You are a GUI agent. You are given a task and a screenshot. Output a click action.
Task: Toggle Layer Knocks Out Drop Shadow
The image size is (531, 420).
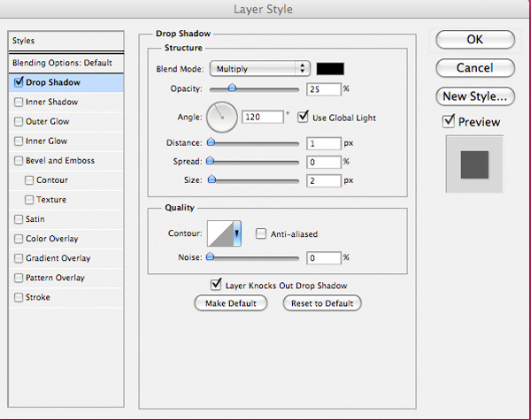click(x=216, y=285)
